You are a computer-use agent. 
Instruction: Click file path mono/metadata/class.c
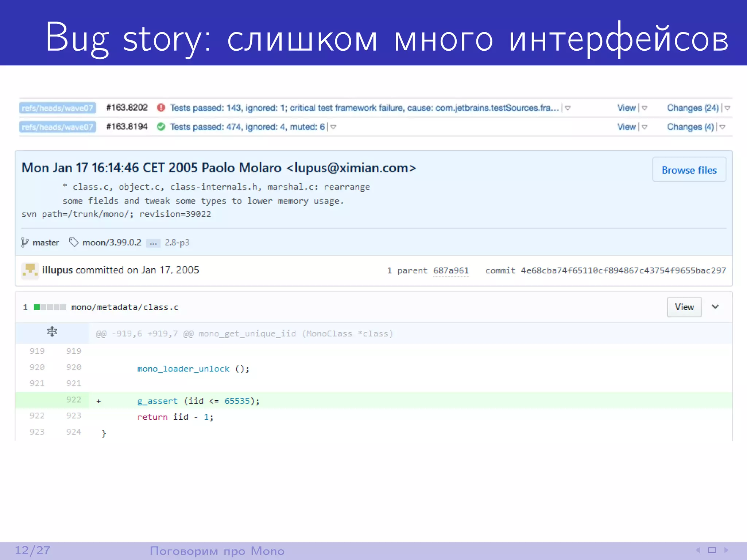coord(125,307)
